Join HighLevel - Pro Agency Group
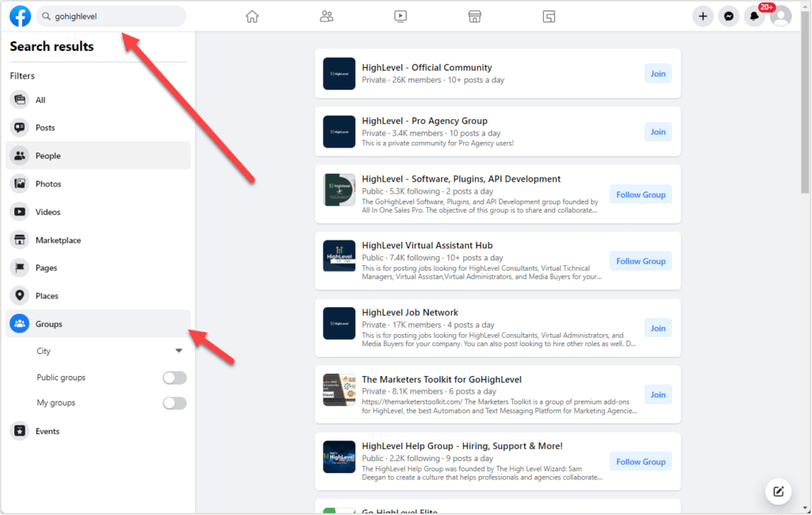 (x=657, y=132)
